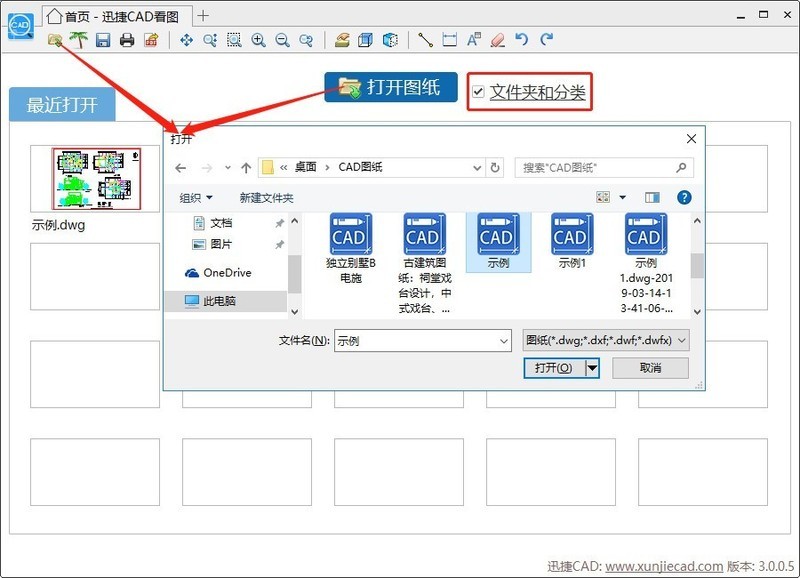Undo the last action
800x578 pixels.
(x=521, y=40)
